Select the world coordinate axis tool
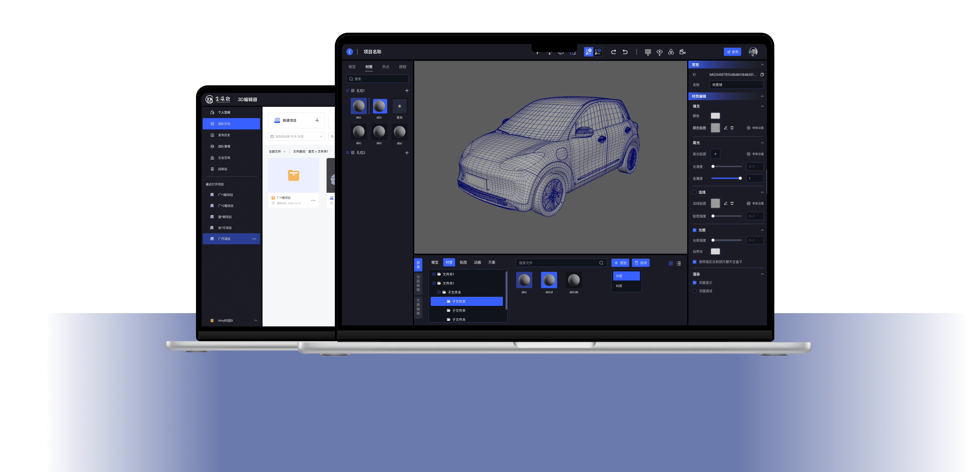The height and width of the screenshot is (472, 980). click(588, 52)
